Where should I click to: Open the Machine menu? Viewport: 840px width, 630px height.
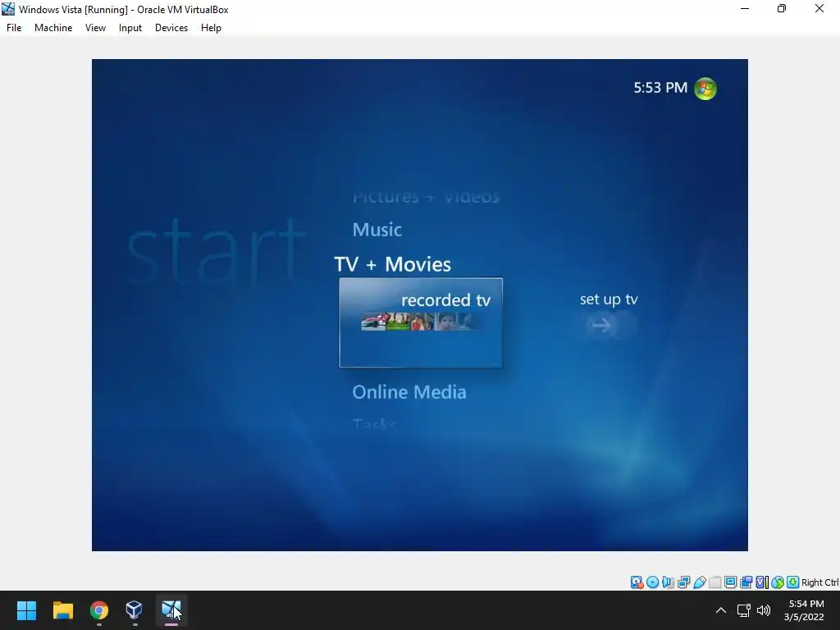pyautogui.click(x=53, y=28)
